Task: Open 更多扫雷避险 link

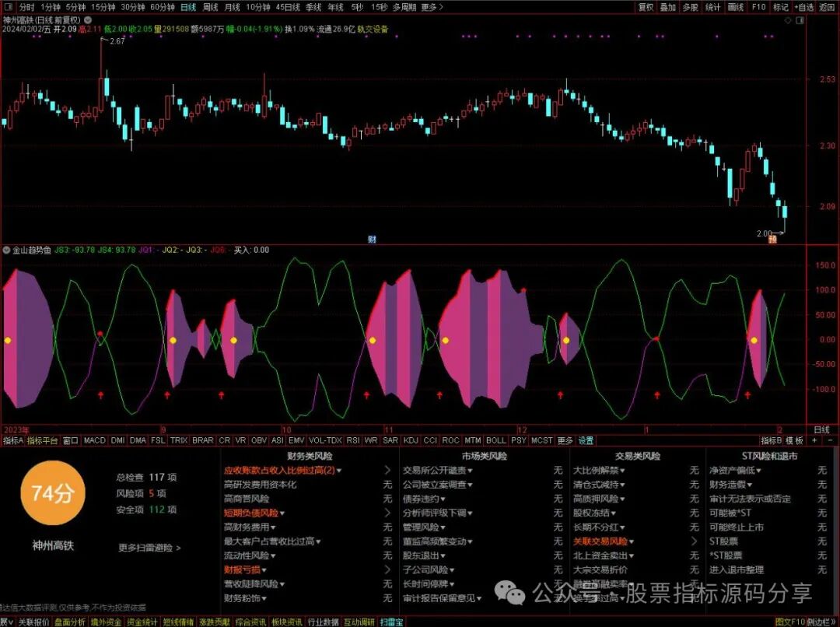Action: click(149, 548)
